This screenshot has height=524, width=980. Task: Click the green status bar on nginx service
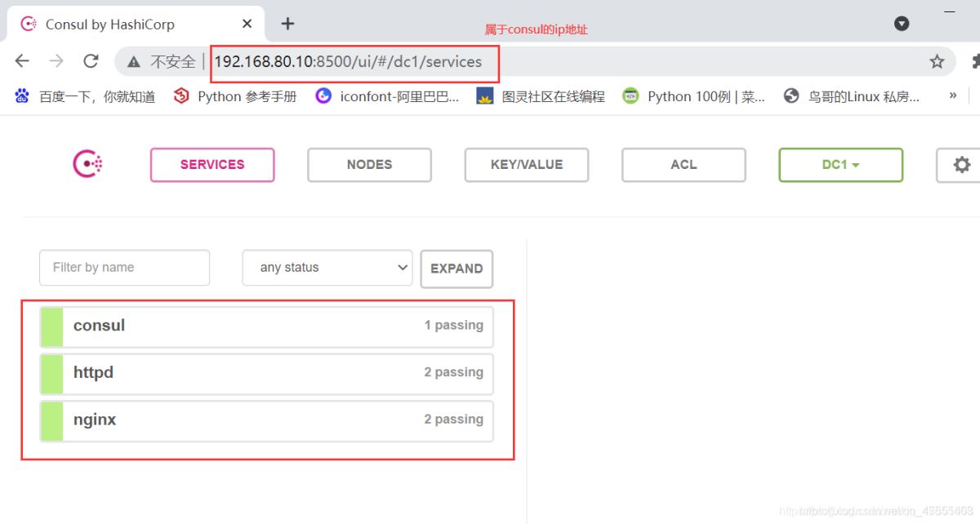click(51, 420)
